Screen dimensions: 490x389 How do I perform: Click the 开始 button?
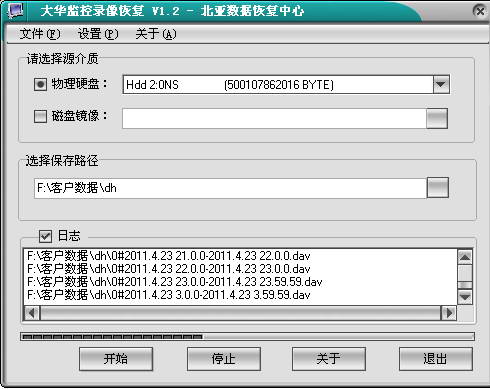click(116, 359)
